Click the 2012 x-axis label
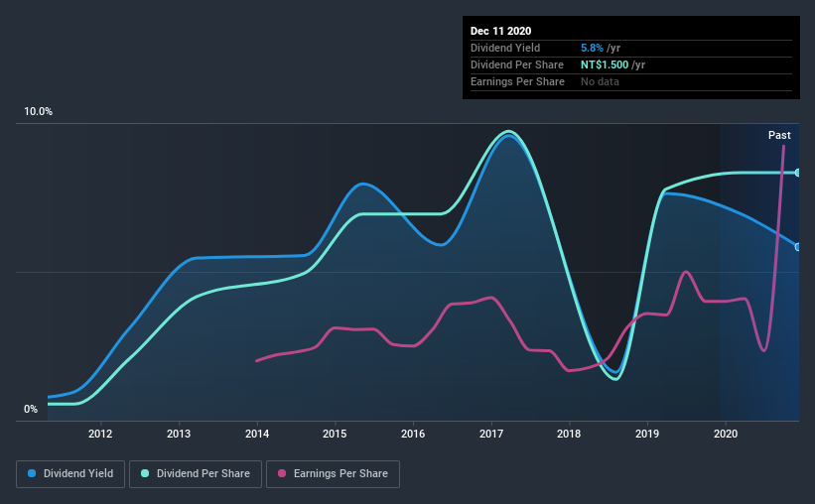This screenshot has width=815, height=504. coord(100,434)
